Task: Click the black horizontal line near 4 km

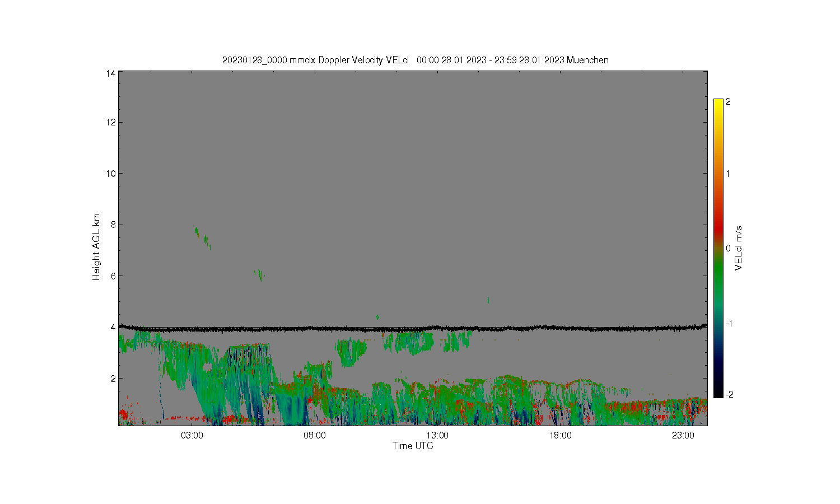Action: 413,328
